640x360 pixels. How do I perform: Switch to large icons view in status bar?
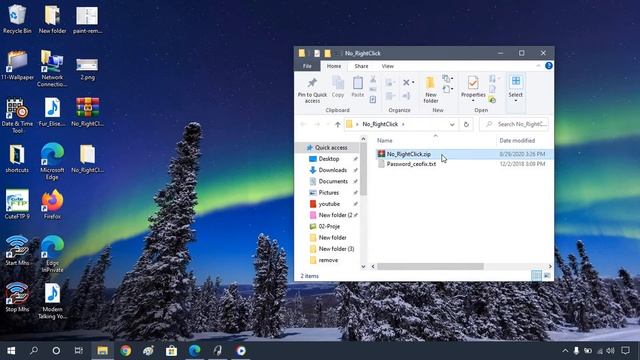[547, 276]
